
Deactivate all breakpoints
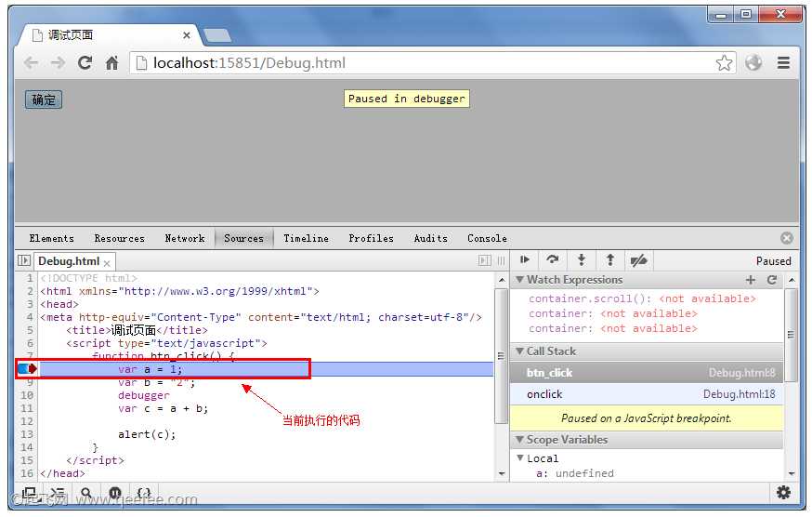pyautogui.click(x=638, y=259)
